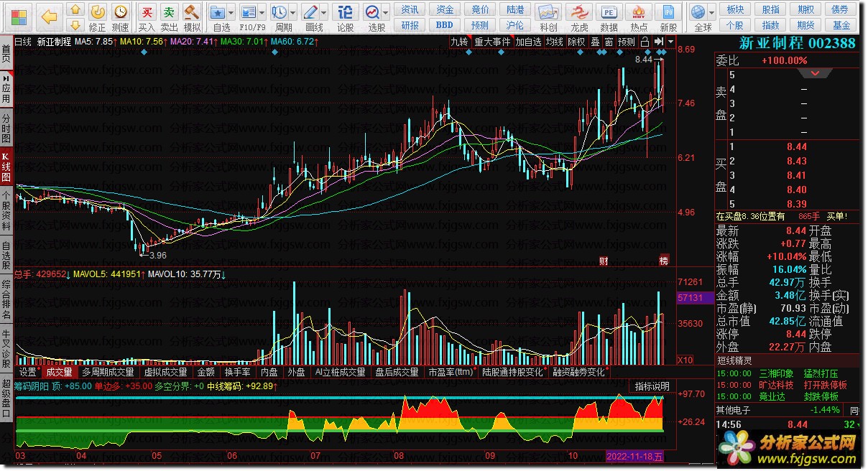Show 重大事件 major events
868x471 pixels.
pyautogui.click(x=491, y=42)
